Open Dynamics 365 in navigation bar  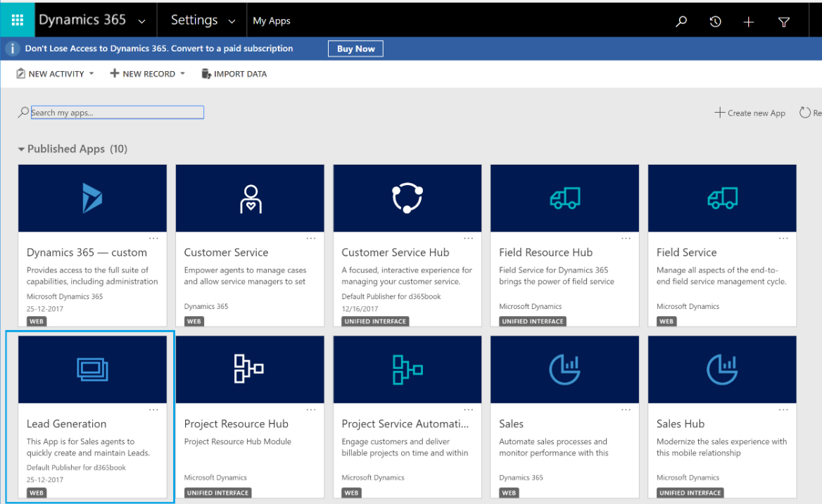pyautogui.click(x=82, y=20)
